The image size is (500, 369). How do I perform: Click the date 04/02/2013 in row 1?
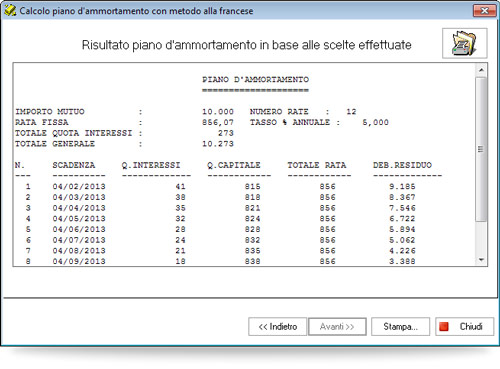click(79, 186)
